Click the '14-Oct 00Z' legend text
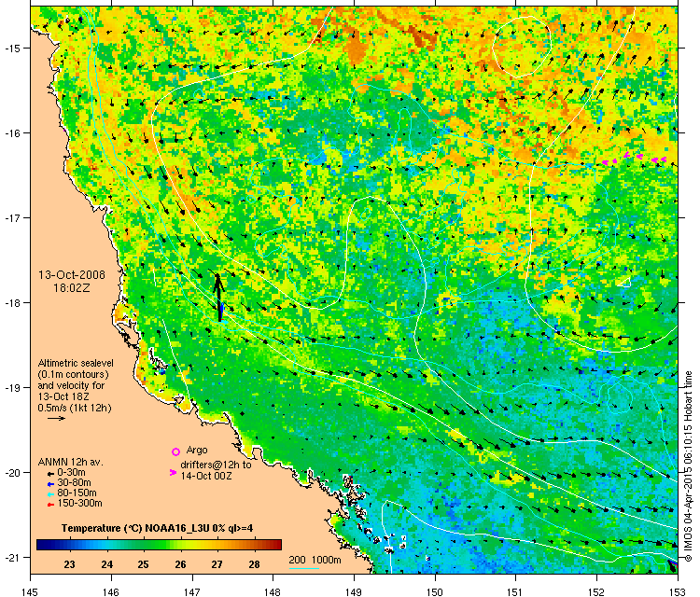 (206, 476)
